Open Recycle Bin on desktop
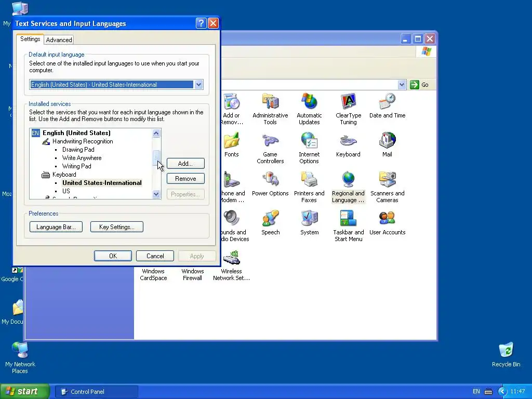 (x=506, y=354)
